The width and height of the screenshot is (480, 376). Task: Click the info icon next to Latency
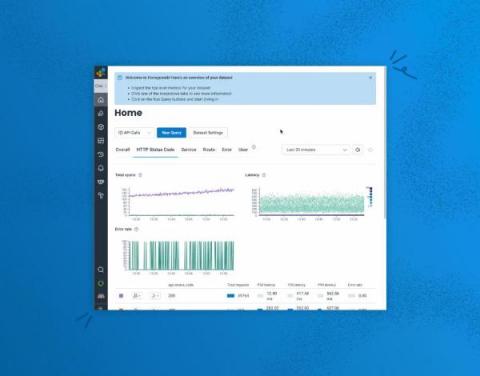coord(264,175)
